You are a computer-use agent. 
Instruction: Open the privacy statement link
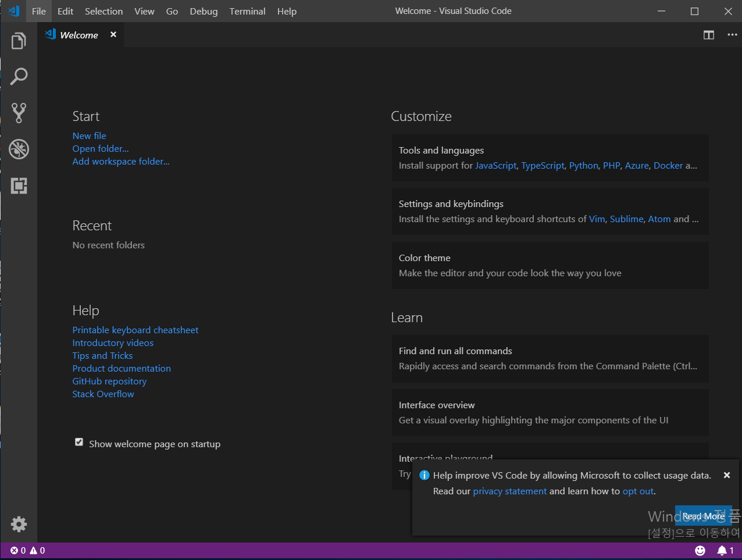coord(510,491)
